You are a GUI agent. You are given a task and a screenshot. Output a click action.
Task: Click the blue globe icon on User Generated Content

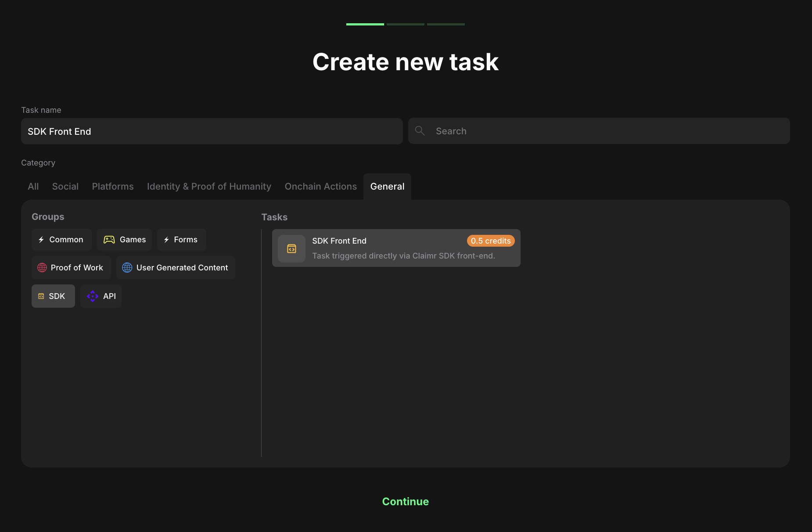tap(127, 268)
